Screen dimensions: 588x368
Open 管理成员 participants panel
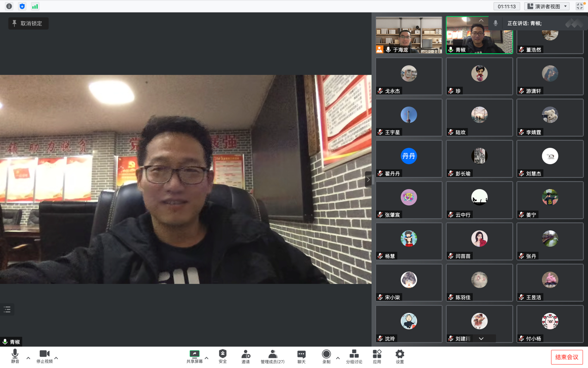click(272, 355)
